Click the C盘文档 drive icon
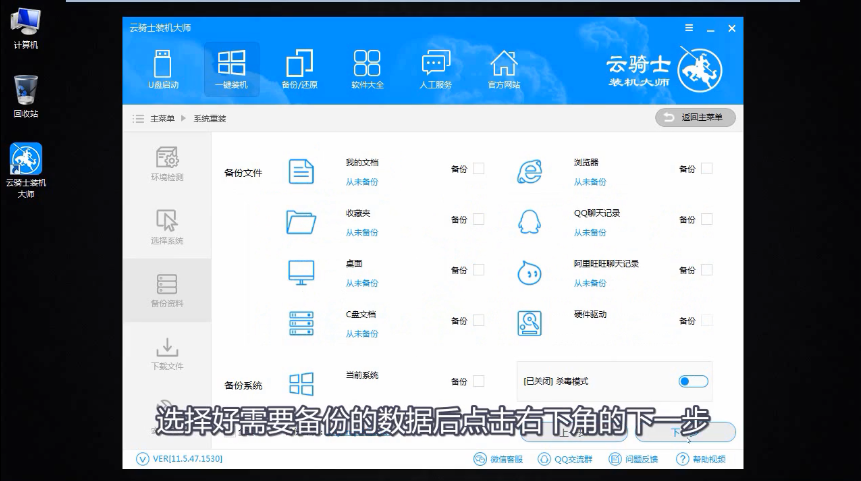861x481 pixels. (x=301, y=323)
